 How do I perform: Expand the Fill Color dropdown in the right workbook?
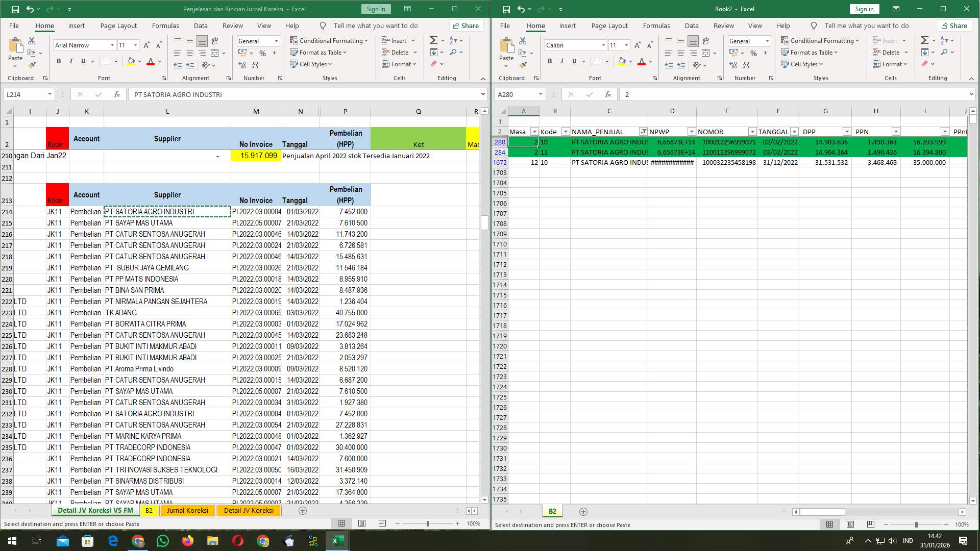pyautogui.click(x=631, y=61)
